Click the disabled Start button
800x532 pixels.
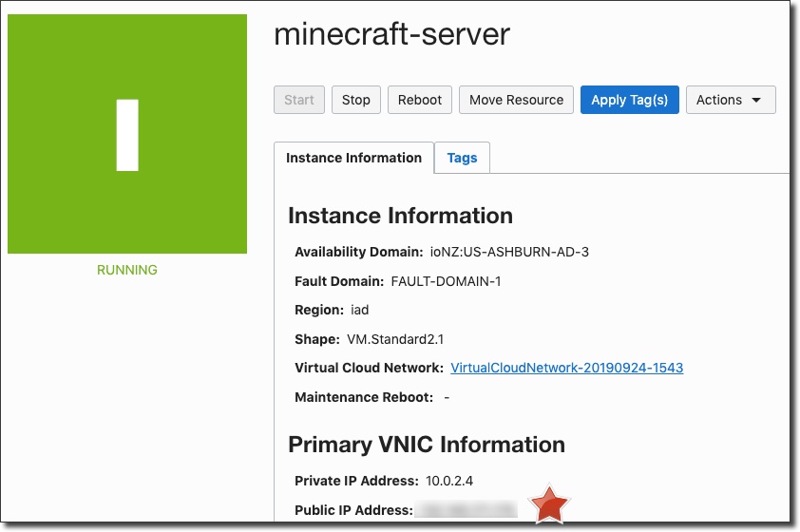tap(299, 100)
